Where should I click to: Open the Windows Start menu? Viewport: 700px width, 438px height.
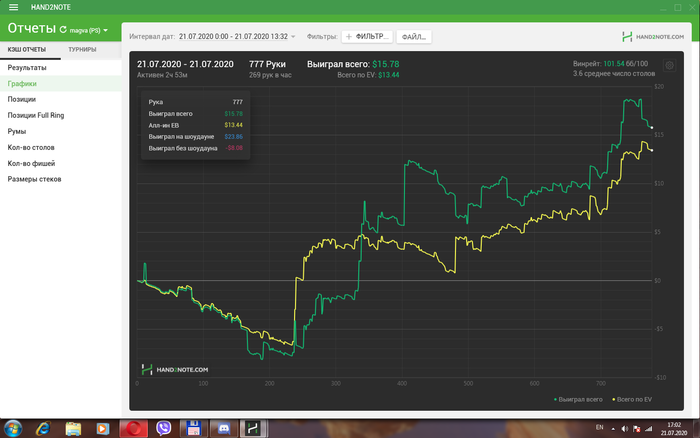tap(12, 429)
